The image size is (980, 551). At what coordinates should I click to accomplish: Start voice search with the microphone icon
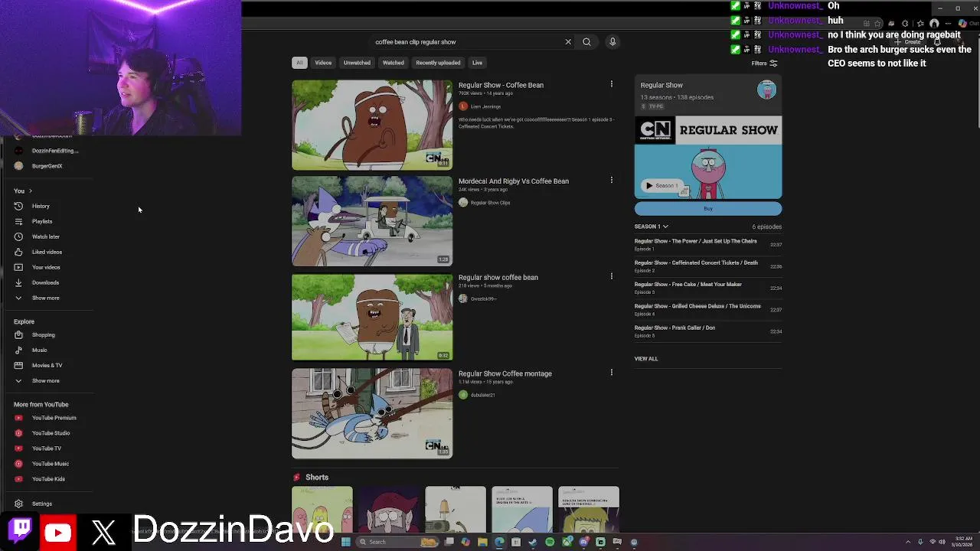pos(612,42)
